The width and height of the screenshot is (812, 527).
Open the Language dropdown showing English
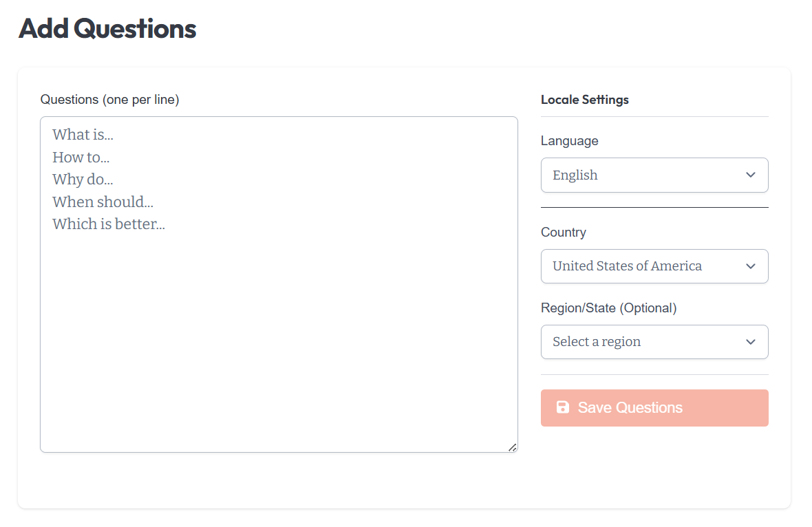coord(647,175)
